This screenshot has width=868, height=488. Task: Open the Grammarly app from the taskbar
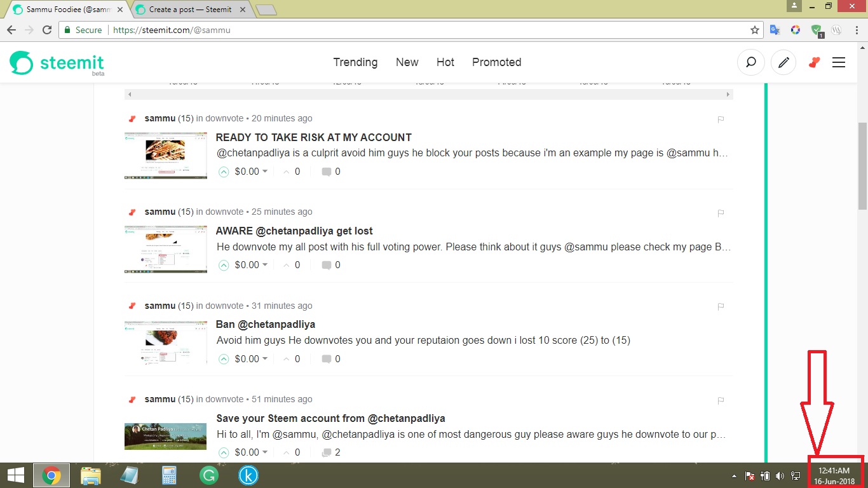pos(208,475)
